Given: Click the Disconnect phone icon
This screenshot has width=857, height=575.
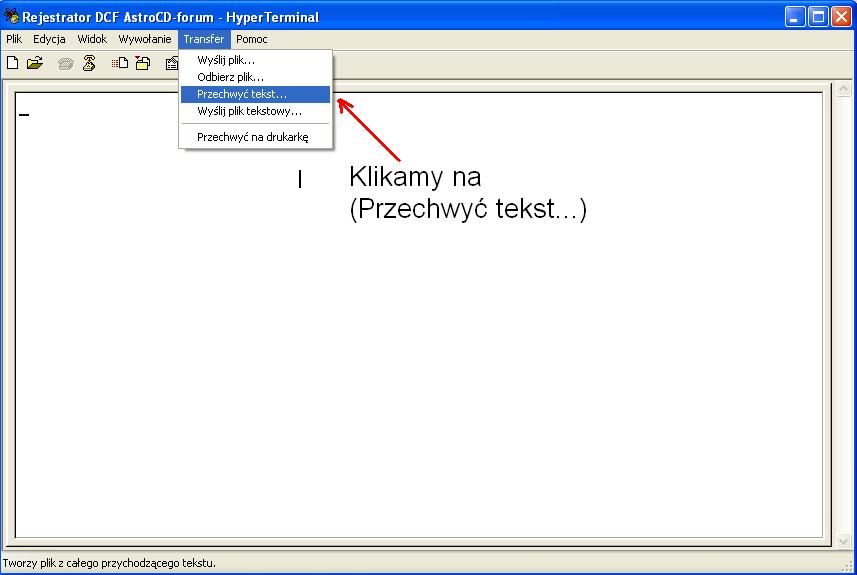Looking at the screenshot, I should pyautogui.click(x=89, y=63).
